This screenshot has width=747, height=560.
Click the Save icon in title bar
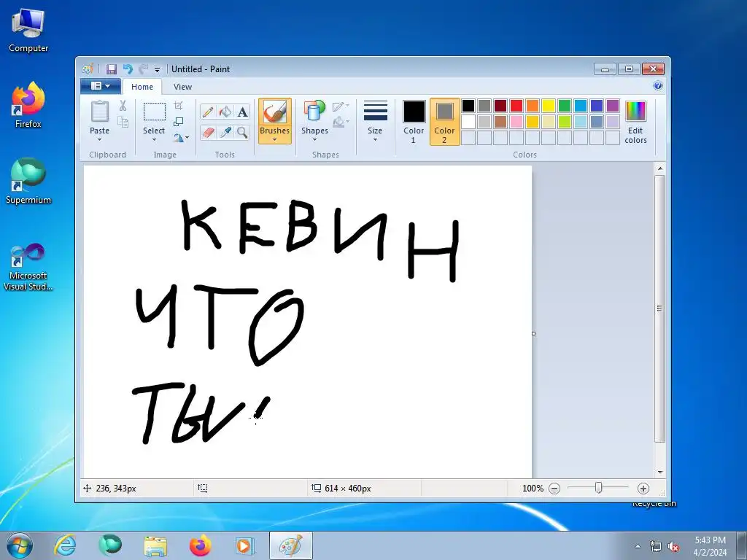tap(111, 69)
